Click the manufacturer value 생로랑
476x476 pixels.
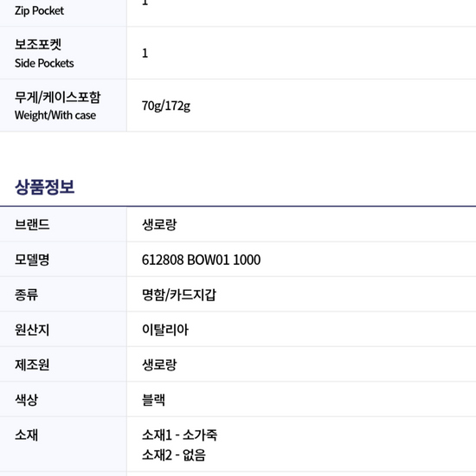159,364
